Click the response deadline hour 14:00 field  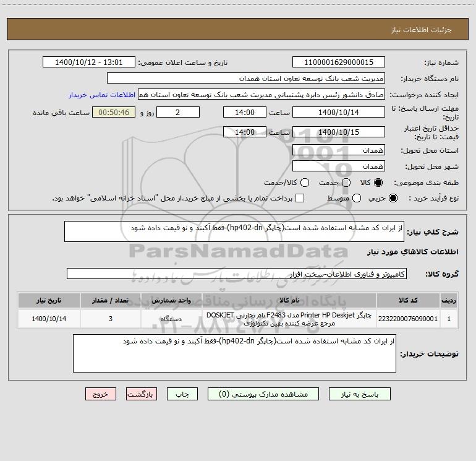tap(245, 112)
